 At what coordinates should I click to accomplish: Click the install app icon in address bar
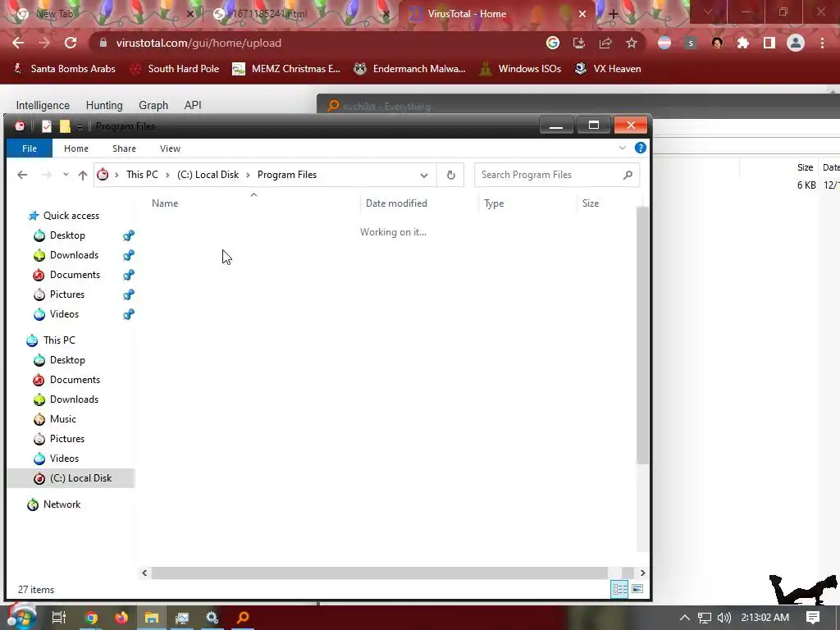pos(579,43)
